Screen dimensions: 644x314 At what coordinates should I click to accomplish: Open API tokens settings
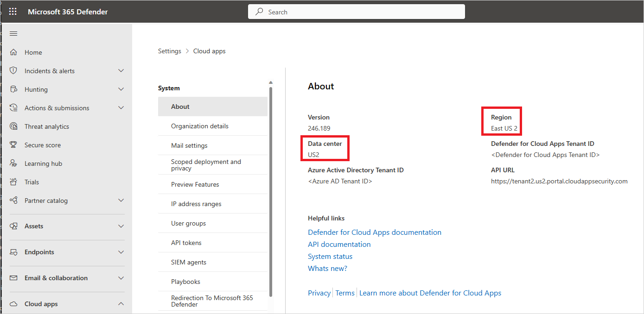coord(213,243)
